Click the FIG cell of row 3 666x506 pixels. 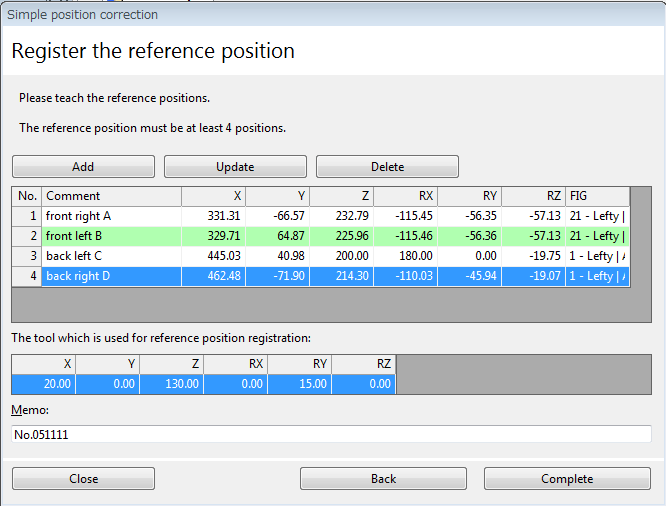pyautogui.click(x=596, y=256)
